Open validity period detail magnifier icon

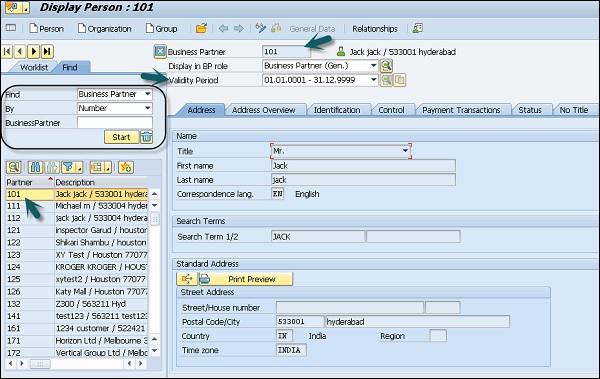[386, 80]
